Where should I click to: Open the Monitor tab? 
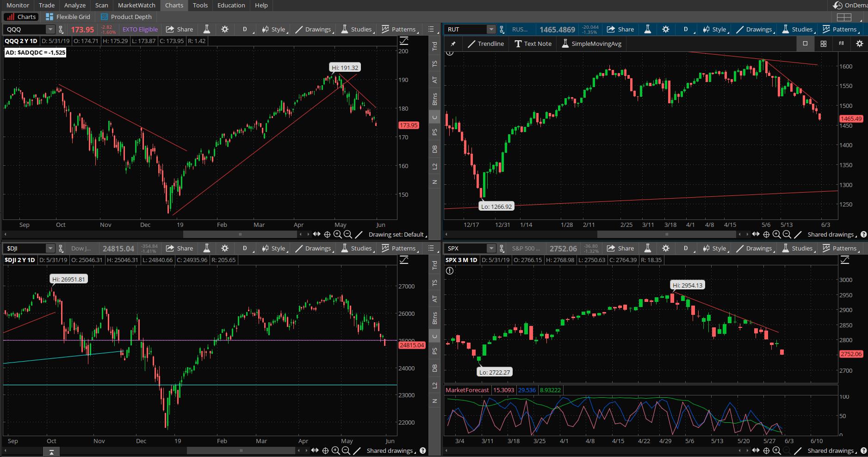(x=18, y=5)
